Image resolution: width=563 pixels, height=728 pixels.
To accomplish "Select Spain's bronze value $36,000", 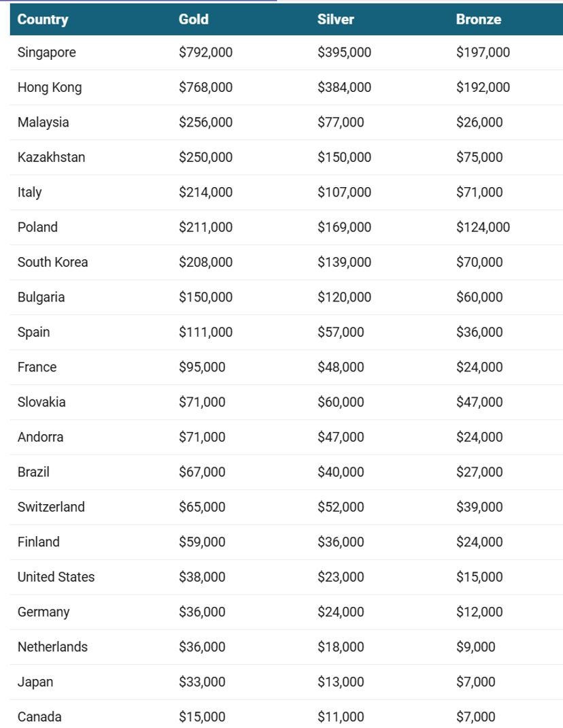I will (x=479, y=332).
